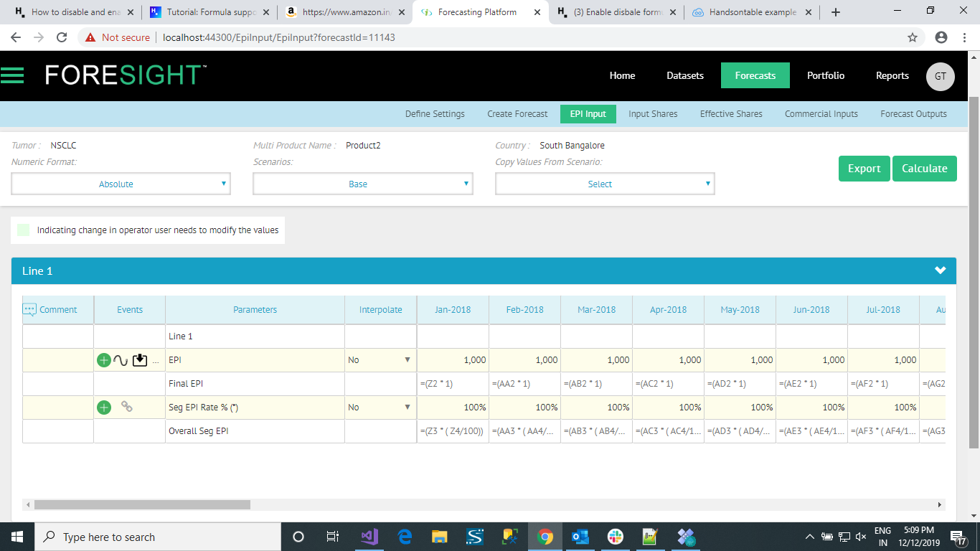Open the Interpolate dropdown for the EPI row
Image resolution: width=980 pixels, height=551 pixels.
[380, 360]
